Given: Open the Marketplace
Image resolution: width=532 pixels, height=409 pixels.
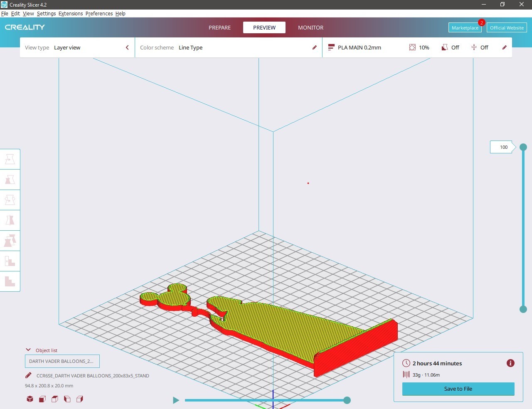Looking at the screenshot, I should coord(465,28).
